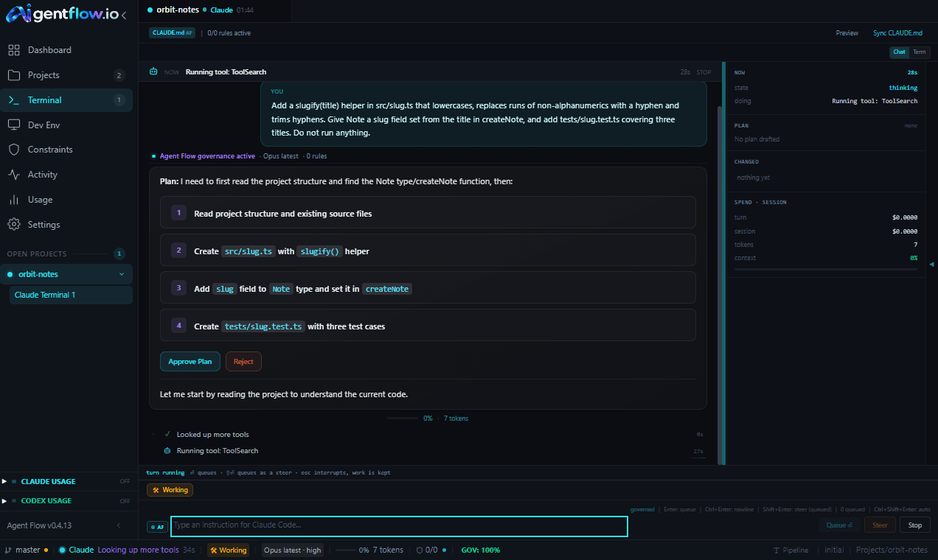Collapse sidebar using chevron near logo
The height and width of the screenshot is (560, 938).
pyautogui.click(x=123, y=15)
